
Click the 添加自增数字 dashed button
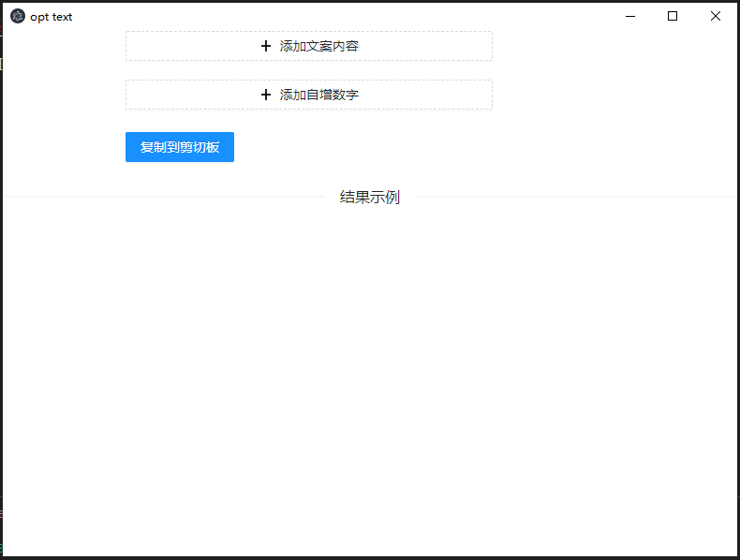pos(309,95)
